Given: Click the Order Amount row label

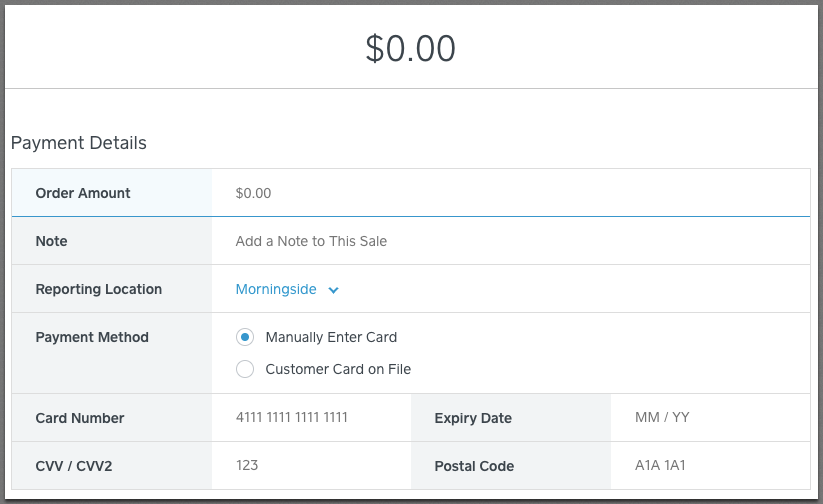Looking at the screenshot, I should tap(83, 193).
